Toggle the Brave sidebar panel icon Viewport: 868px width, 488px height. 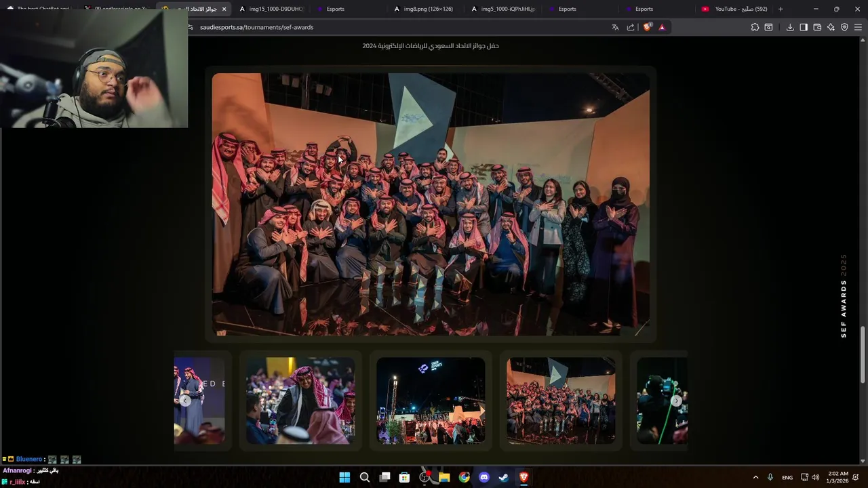point(804,27)
